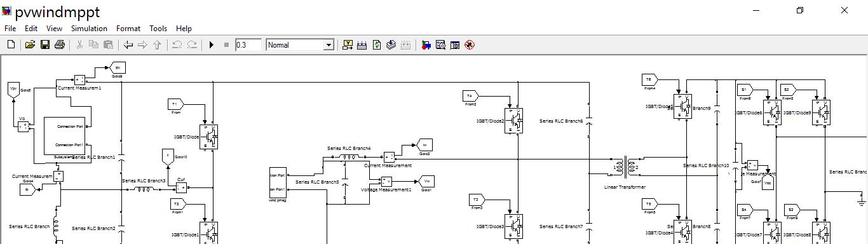Select the IGBT/Diode2 block

(x=513, y=120)
